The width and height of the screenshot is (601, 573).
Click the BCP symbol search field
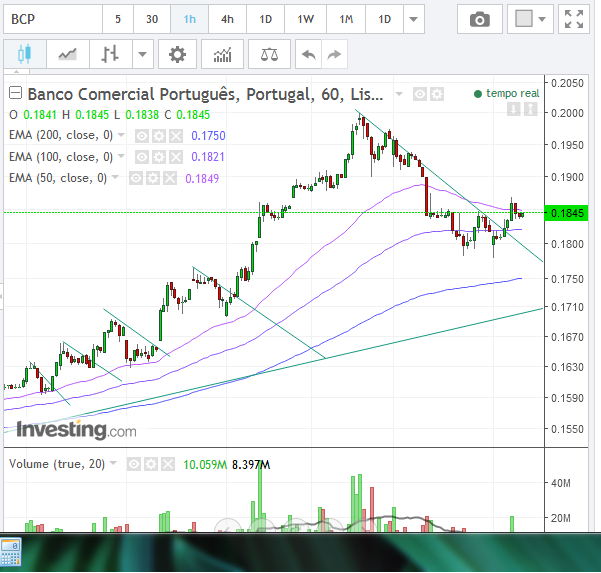50,19
